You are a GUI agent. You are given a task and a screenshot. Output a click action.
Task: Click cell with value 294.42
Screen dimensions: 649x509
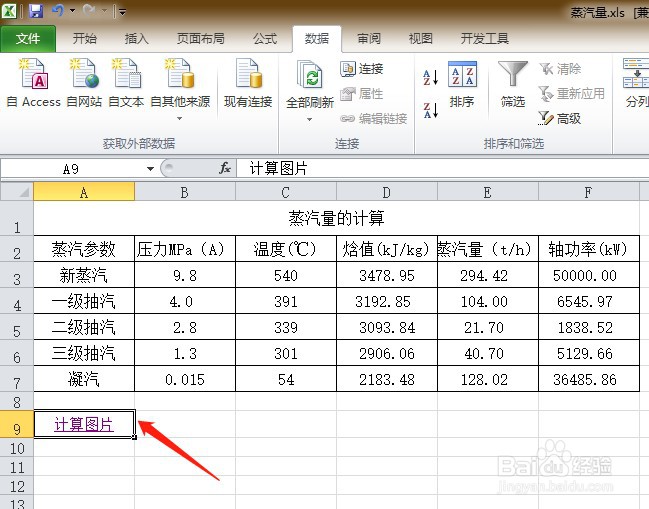pyautogui.click(x=488, y=275)
